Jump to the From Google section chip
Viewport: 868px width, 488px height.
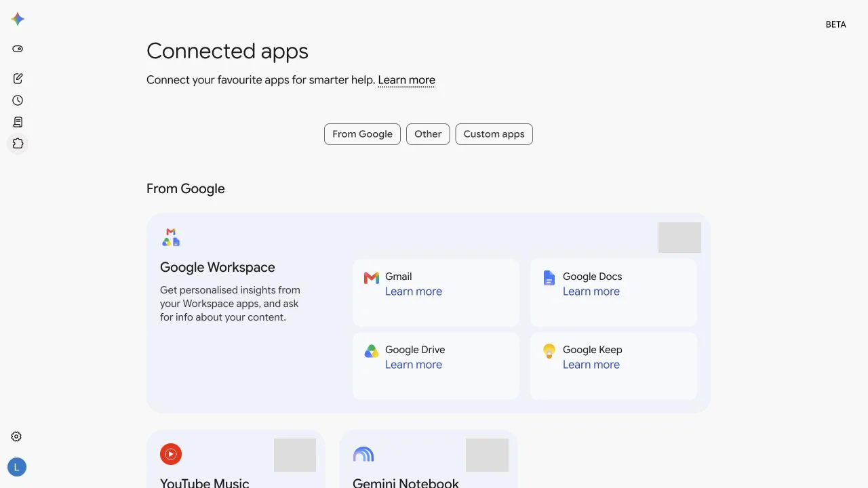click(362, 134)
